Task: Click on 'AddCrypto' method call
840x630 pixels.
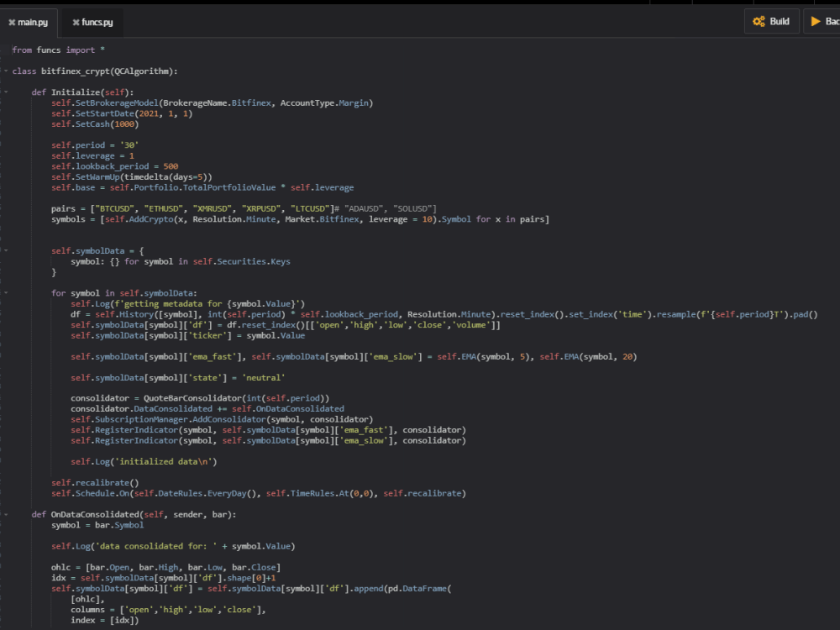Action: [151, 219]
